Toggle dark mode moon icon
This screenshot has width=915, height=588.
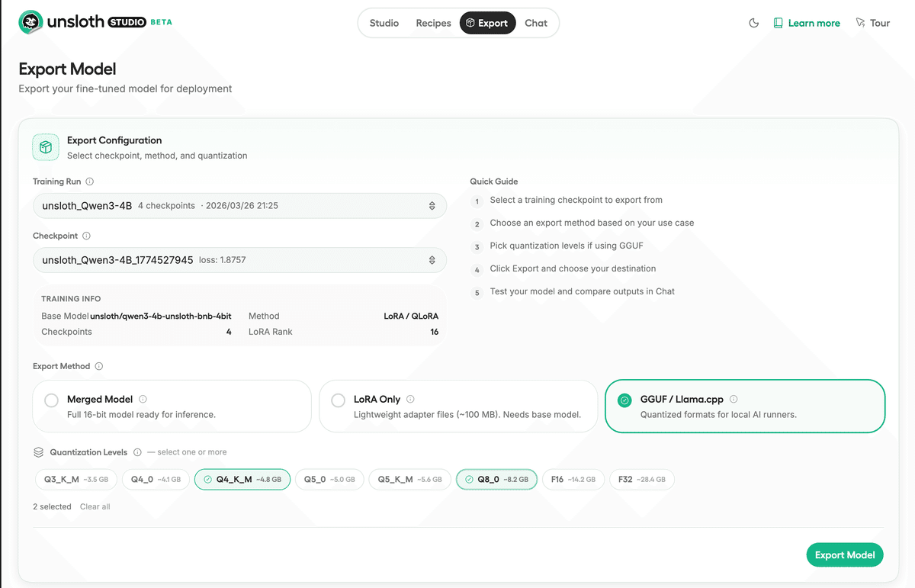tap(754, 23)
